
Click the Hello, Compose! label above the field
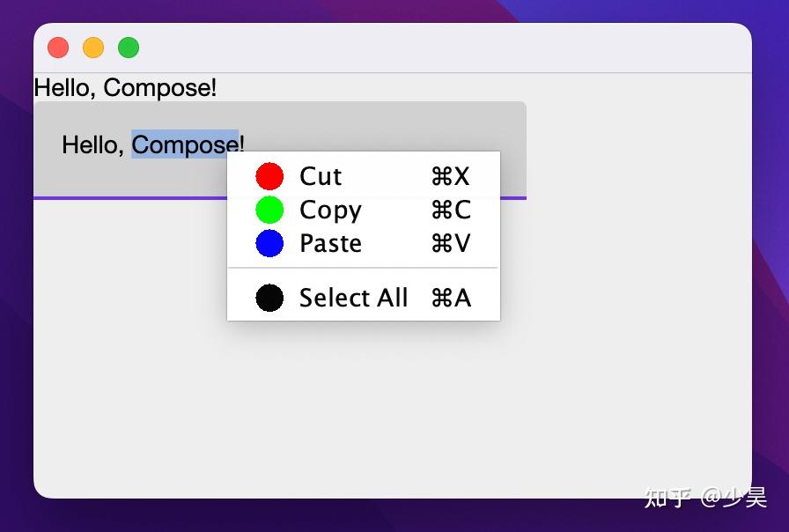[x=124, y=88]
